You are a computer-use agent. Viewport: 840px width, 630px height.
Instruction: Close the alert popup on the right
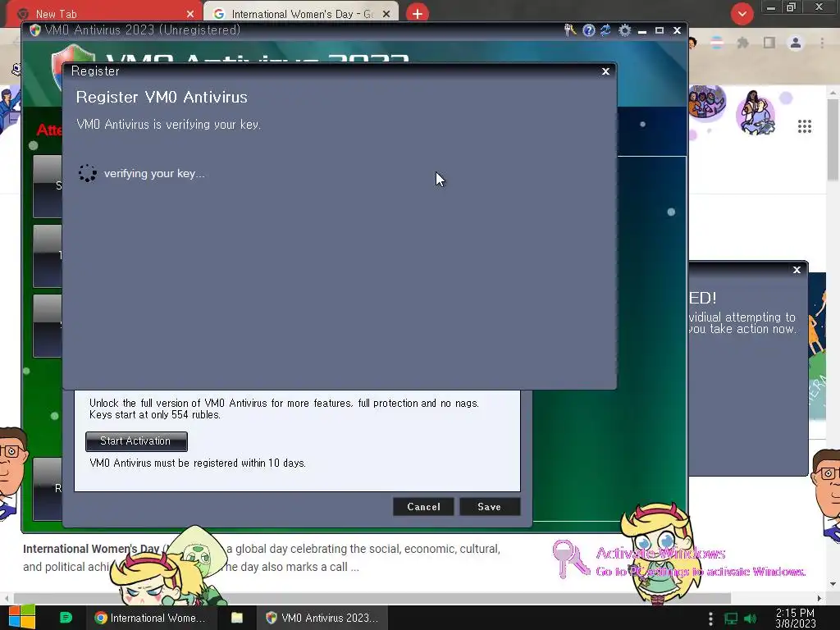click(797, 270)
